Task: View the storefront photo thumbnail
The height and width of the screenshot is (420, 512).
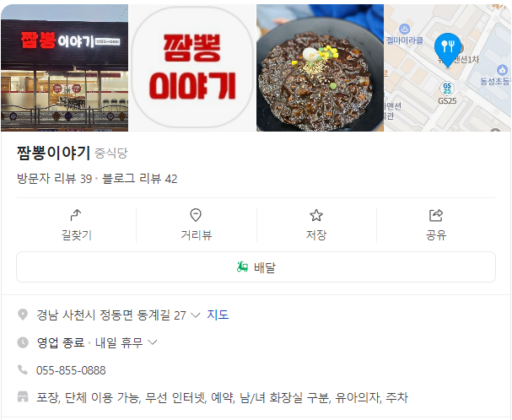Action: (65, 68)
